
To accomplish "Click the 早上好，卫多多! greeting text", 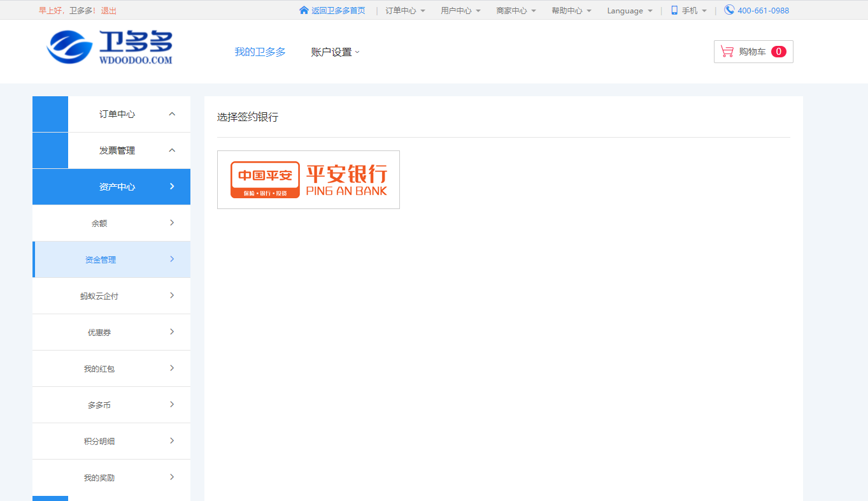I will [67, 11].
